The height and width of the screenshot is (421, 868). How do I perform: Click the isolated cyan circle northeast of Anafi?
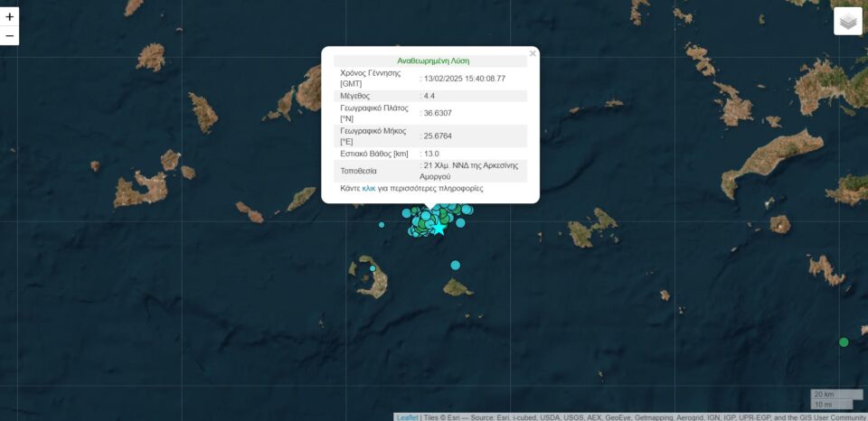[456, 265]
